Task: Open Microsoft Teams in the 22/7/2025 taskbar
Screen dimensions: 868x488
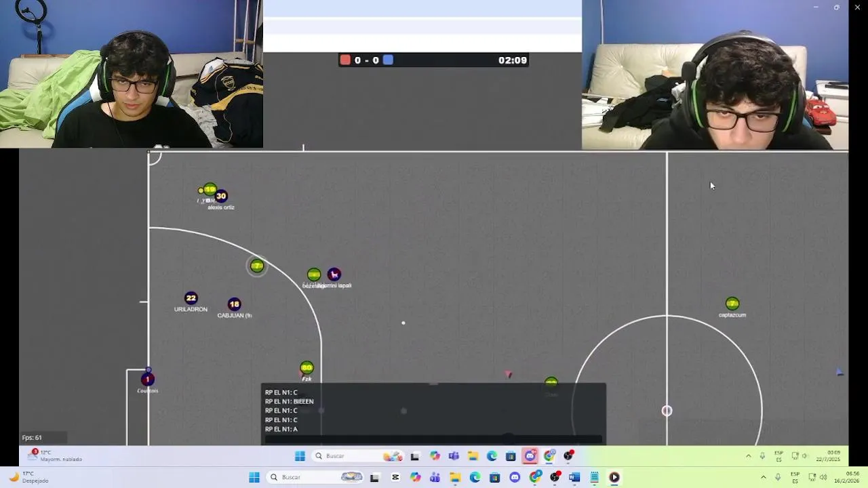Action: 454,456
